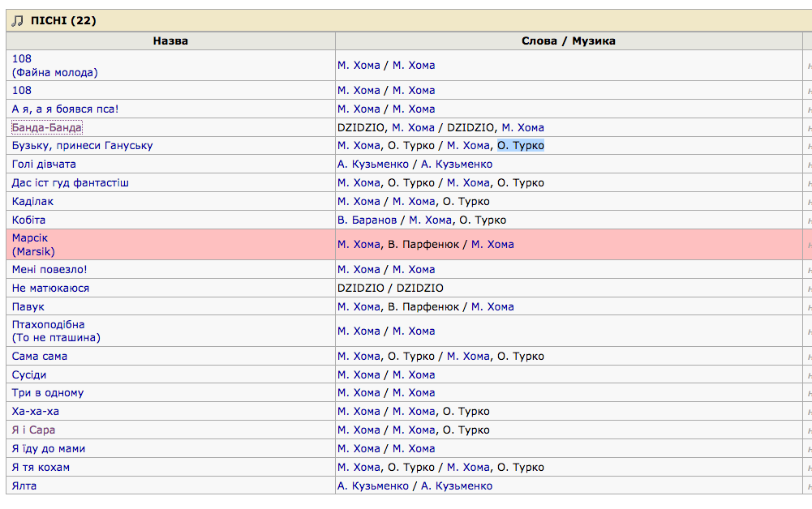
Task: Click music author М. Хома for Павук
Action: click(492, 307)
